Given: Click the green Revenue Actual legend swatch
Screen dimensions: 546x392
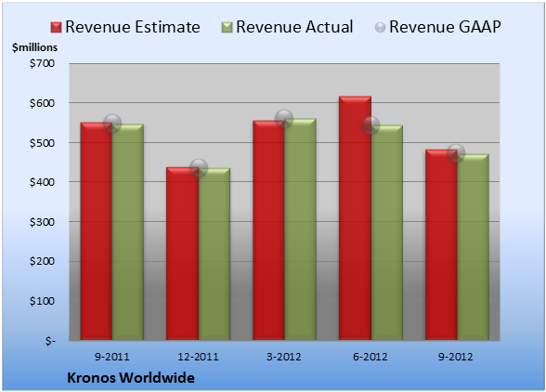Looking at the screenshot, I should coord(227,28).
